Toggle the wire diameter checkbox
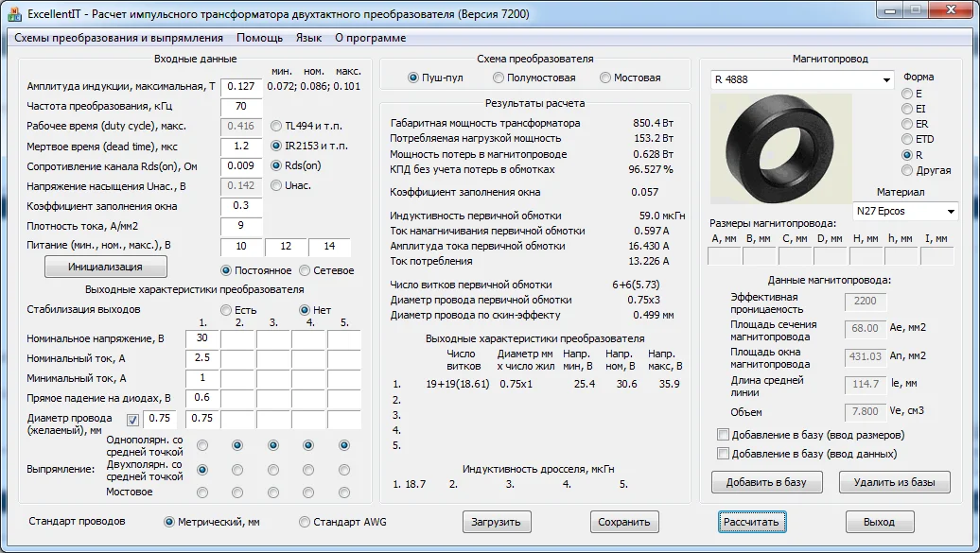980x553 pixels. 132,419
